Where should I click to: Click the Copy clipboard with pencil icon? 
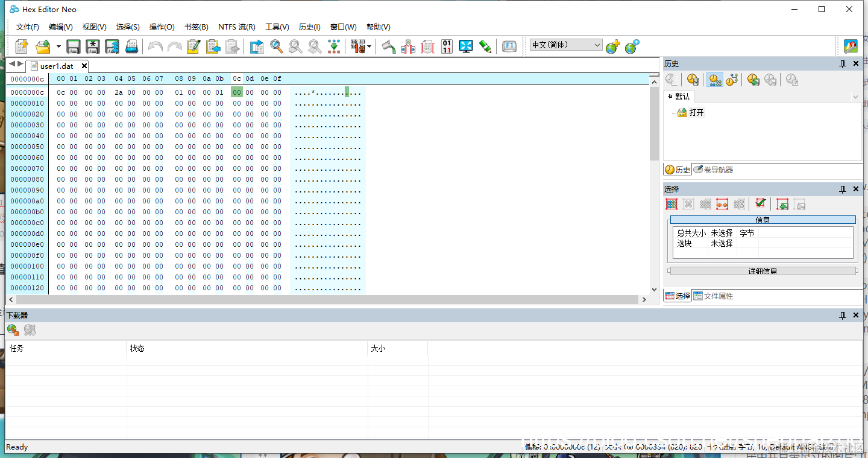(193, 46)
